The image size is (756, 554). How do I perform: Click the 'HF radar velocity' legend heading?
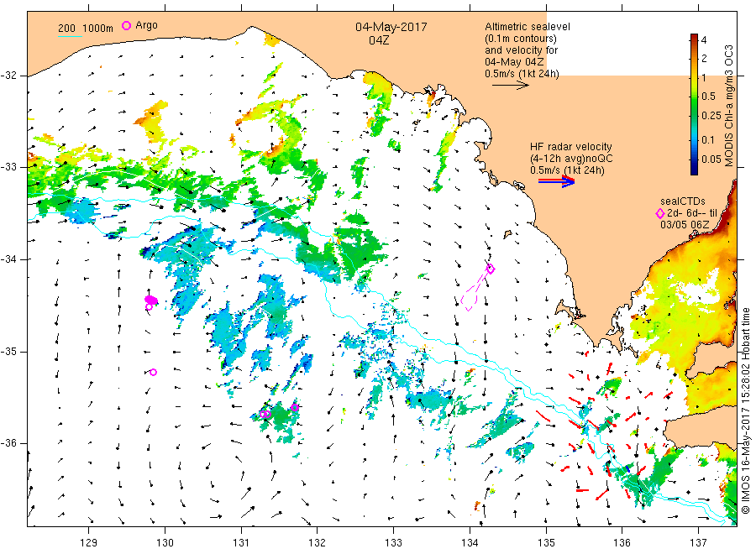pyautogui.click(x=571, y=146)
